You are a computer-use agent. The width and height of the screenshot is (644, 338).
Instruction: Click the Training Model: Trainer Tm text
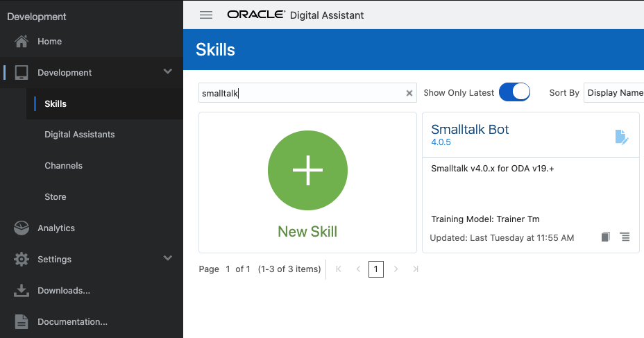[x=485, y=219]
